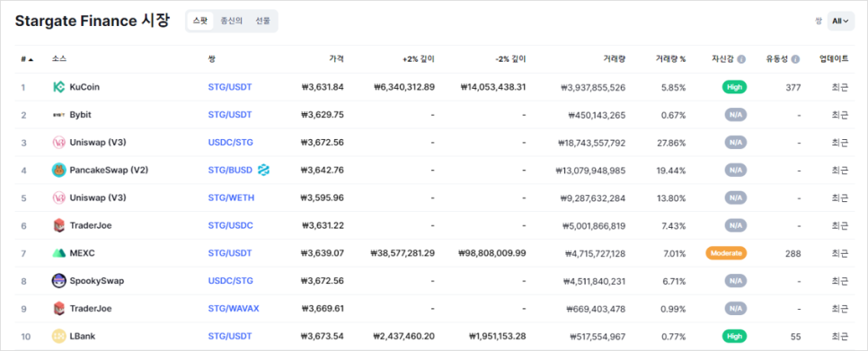This screenshot has height=351, width=868.
Task: Click the Bybit exchange logo icon
Action: 58,115
